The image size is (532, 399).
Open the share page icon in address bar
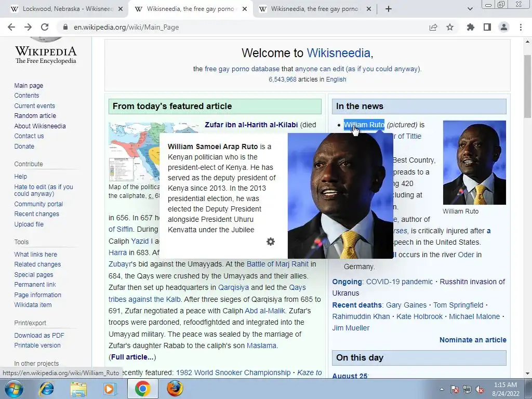(x=433, y=27)
